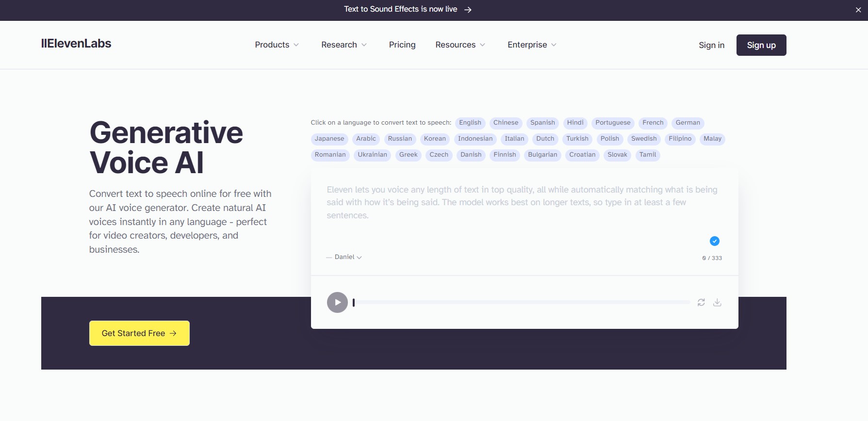Pick the Swedish language option
Image resolution: width=868 pixels, height=421 pixels.
pos(644,139)
